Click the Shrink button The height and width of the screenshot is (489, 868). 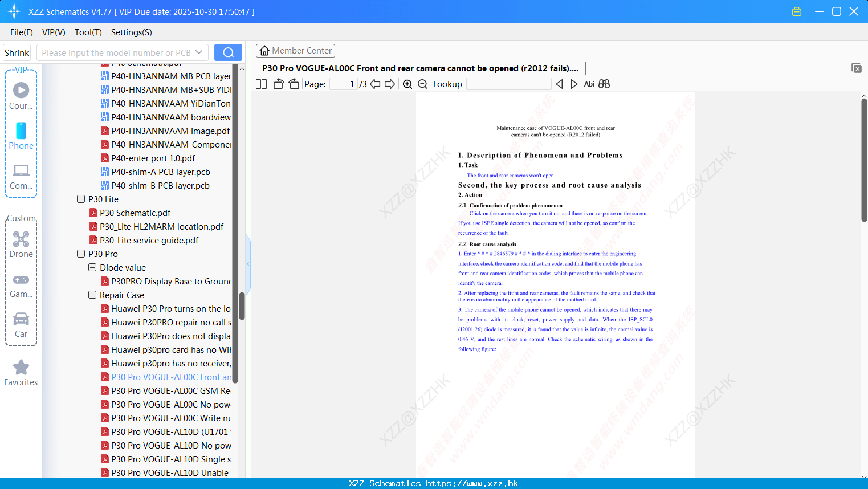point(17,52)
